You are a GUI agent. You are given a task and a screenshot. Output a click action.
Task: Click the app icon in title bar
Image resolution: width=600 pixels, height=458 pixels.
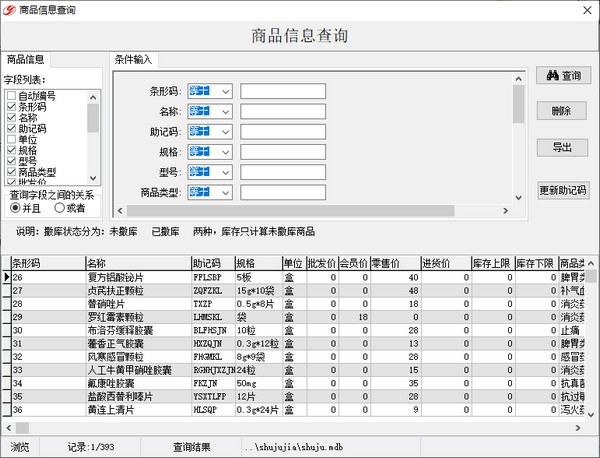point(9,8)
